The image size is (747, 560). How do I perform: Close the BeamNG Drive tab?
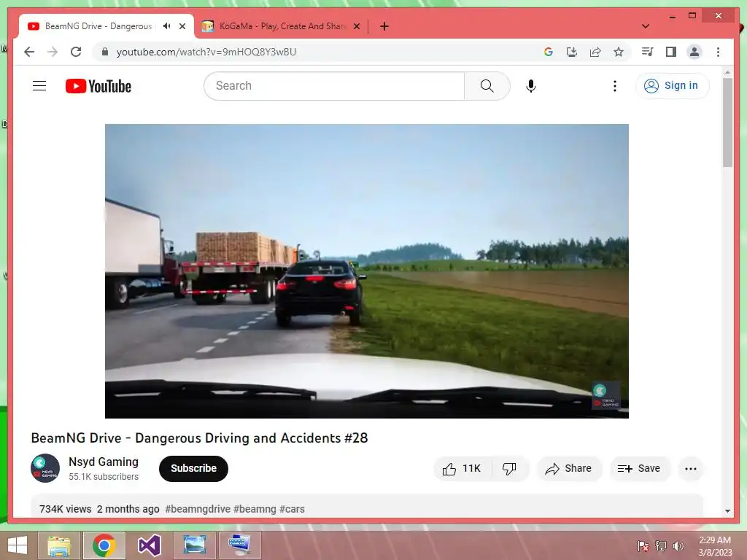click(182, 26)
